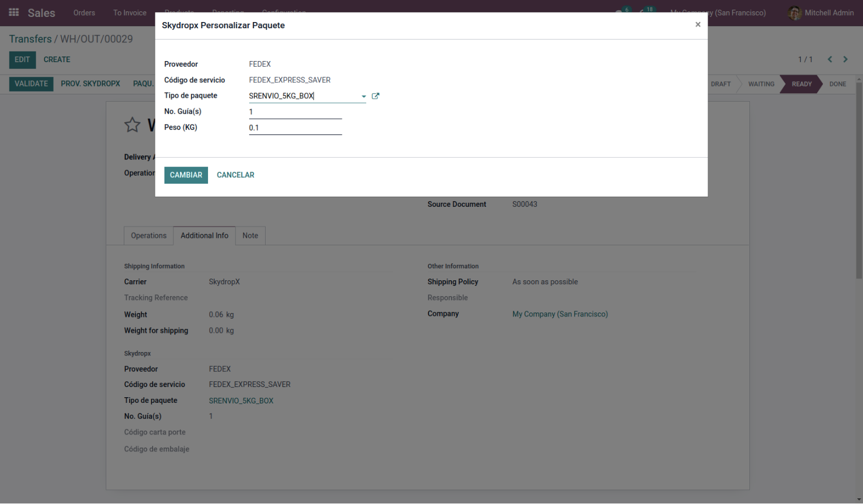Close the Skydropx Personalizar Paquete dialog

tap(697, 24)
